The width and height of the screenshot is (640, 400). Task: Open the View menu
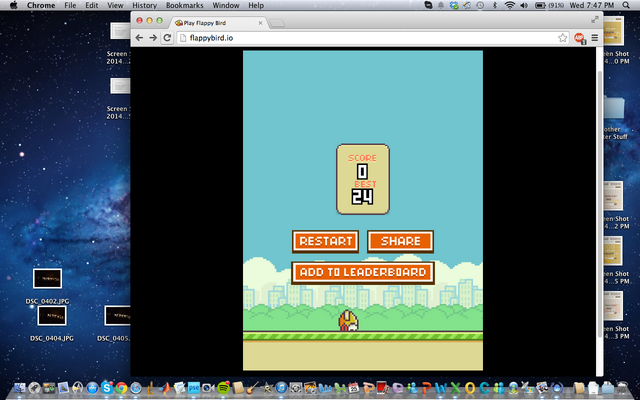115,5
